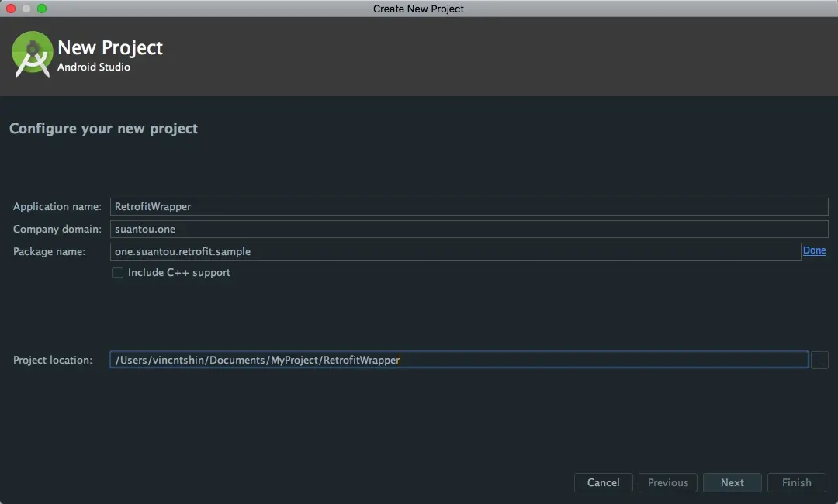The width and height of the screenshot is (838, 504).
Task: Focus the Company domain field
Action: pos(469,229)
